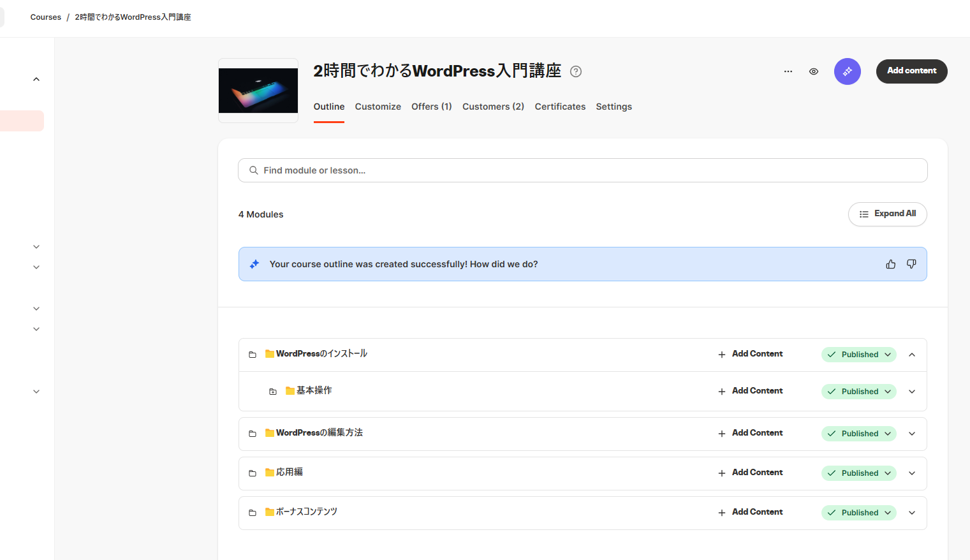Screen dimensions: 970x560
Task: Add Content to 応用編 module
Action: click(x=751, y=473)
